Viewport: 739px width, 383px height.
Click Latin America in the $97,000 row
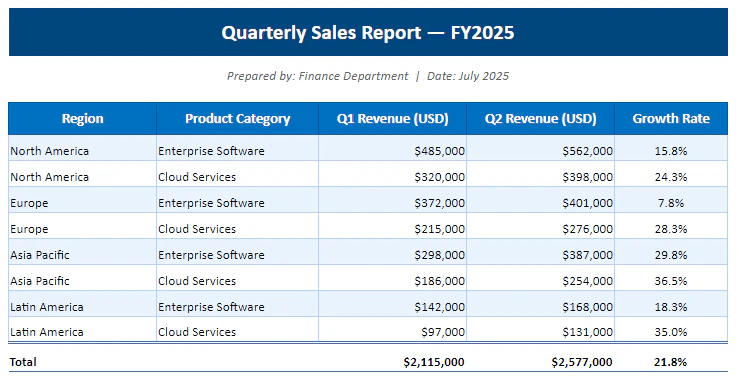tap(47, 332)
